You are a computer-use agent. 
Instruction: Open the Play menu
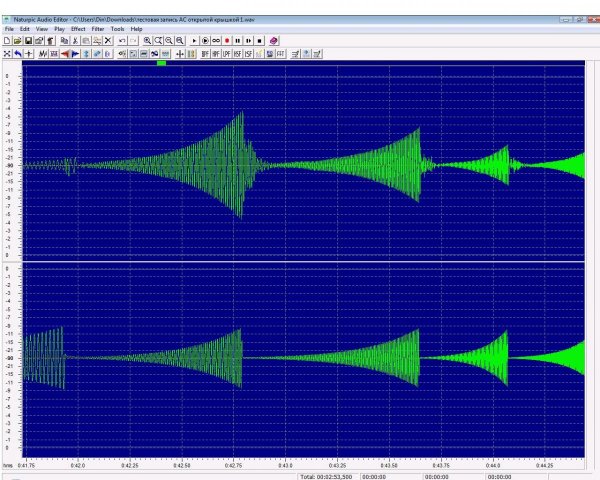click(59, 29)
